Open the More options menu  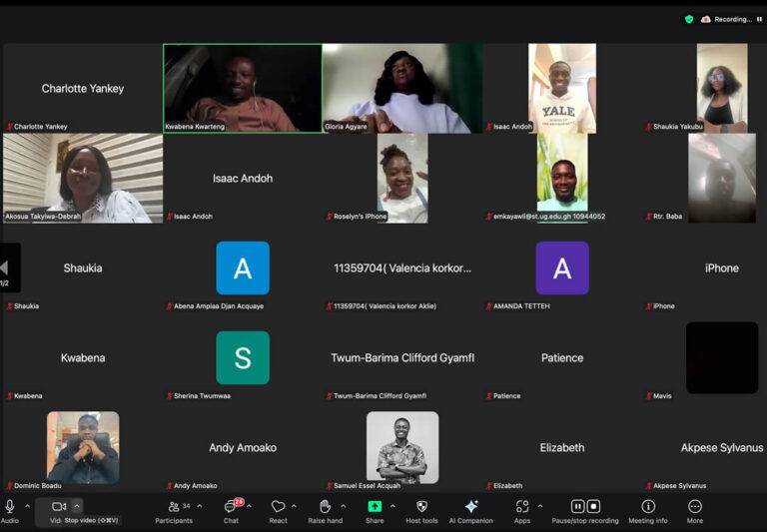[x=695, y=507]
